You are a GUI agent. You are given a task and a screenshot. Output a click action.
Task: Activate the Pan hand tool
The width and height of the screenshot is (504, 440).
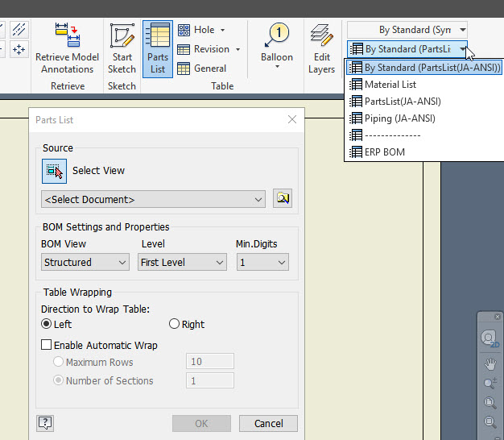coord(490,364)
